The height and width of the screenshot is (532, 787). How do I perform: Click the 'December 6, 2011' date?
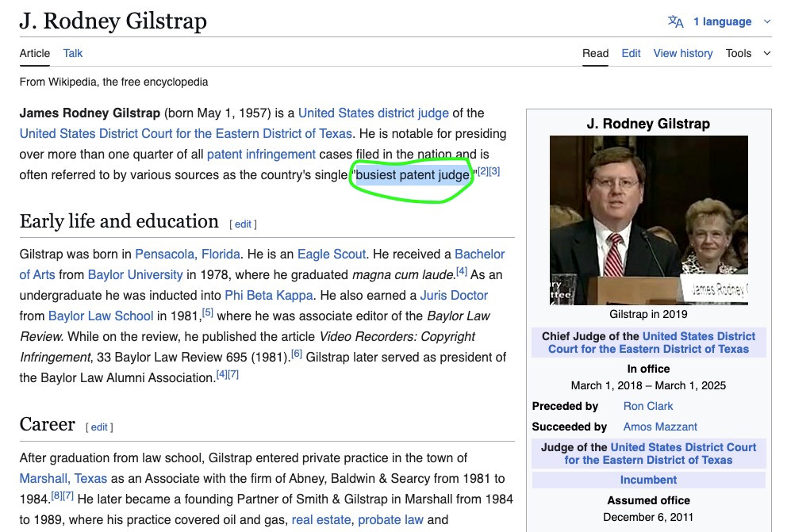point(648,517)
